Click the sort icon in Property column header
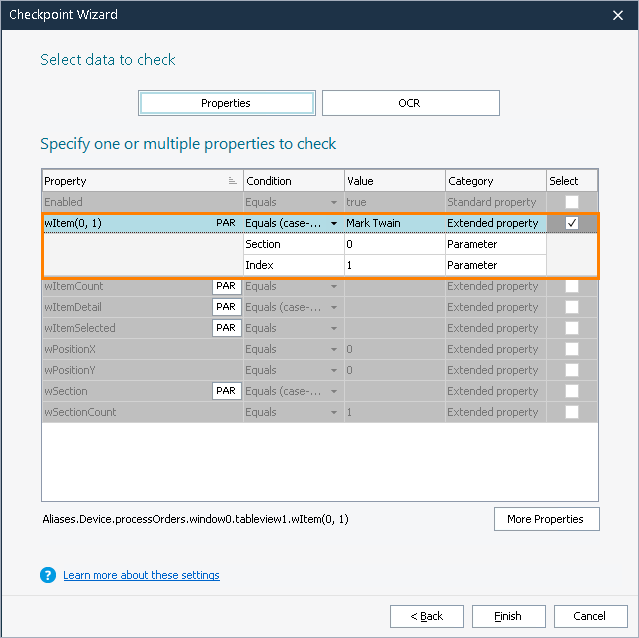 232,181
